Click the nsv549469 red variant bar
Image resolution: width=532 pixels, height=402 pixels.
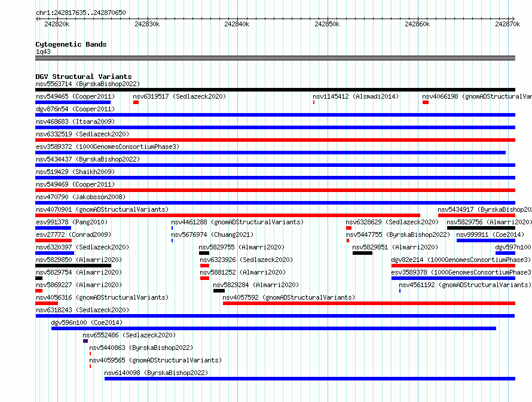(275, 190)
